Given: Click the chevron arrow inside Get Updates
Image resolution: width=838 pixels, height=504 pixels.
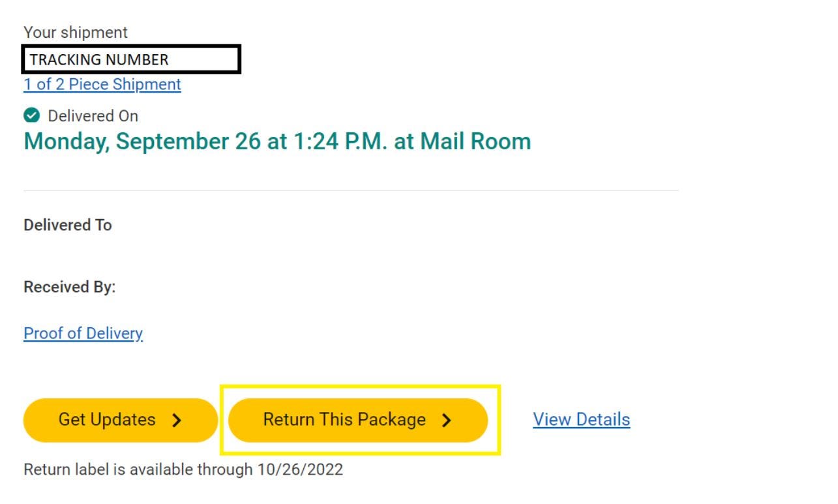Looking at the screenshot, I should point(177,421).
